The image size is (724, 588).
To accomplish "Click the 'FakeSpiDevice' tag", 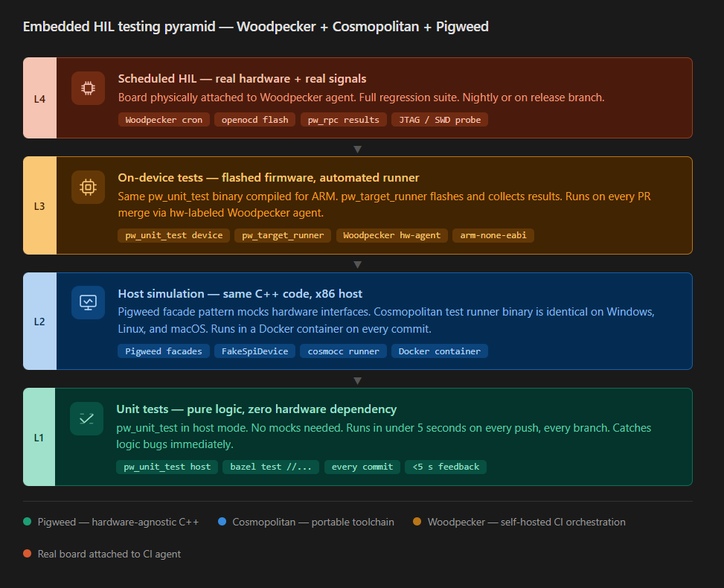I will coord(255,351).
